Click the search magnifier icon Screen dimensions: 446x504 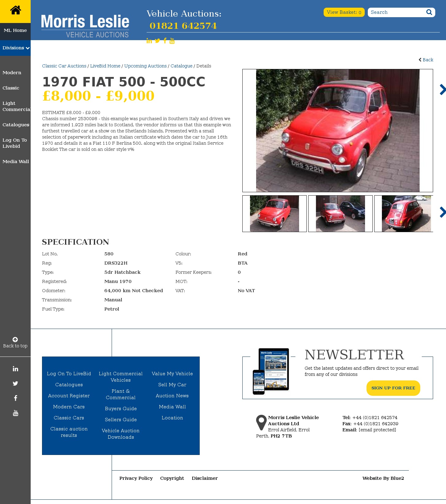click(429, 12)
